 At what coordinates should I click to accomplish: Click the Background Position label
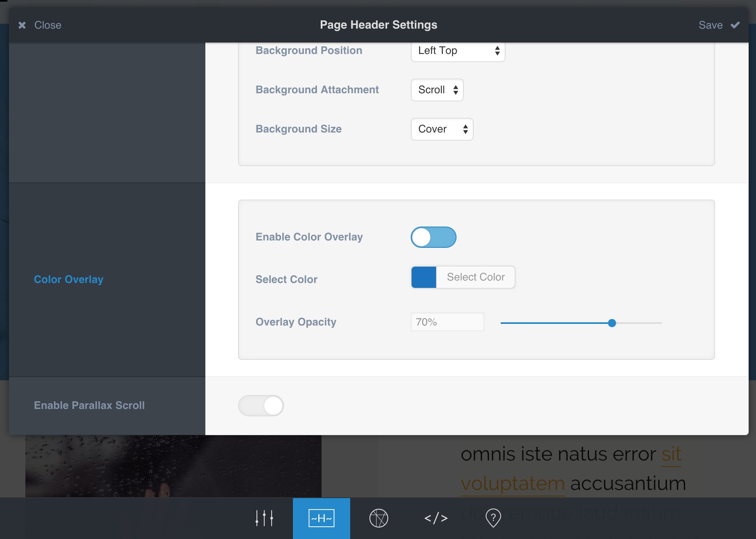tap(309, 50)
